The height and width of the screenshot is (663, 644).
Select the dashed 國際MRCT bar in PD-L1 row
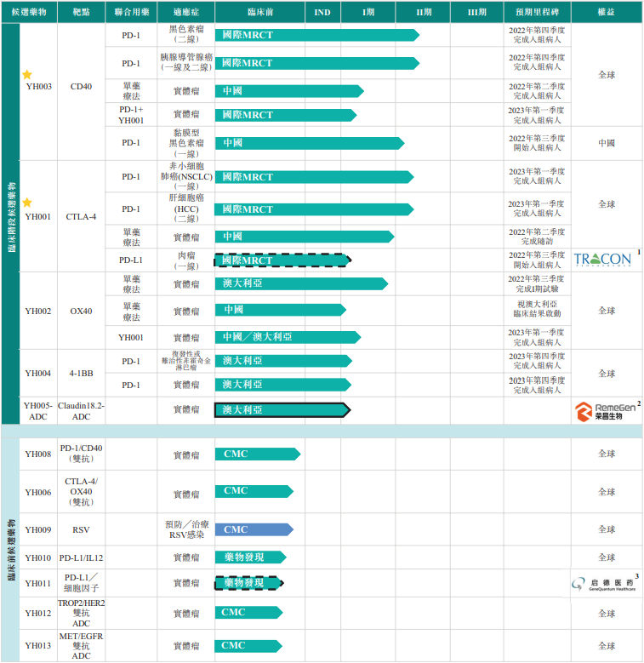pos(282,260)
